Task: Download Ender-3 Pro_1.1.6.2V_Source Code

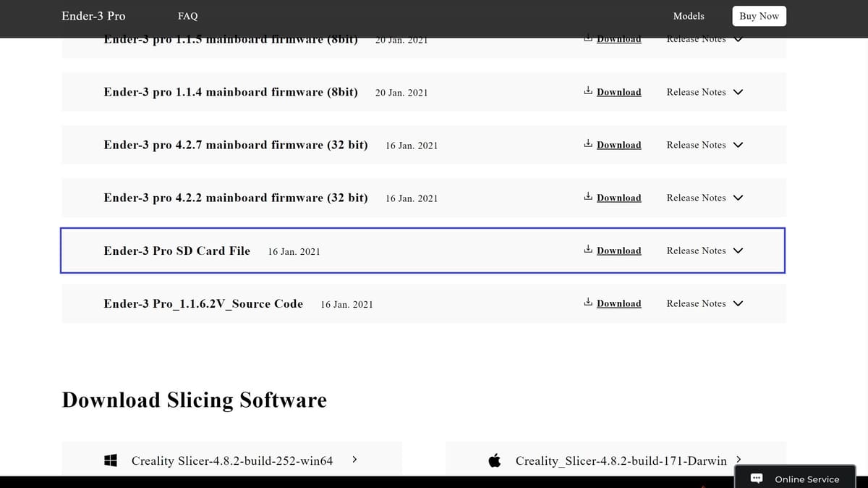Action: pyautogui.click(x=618, y=303)
